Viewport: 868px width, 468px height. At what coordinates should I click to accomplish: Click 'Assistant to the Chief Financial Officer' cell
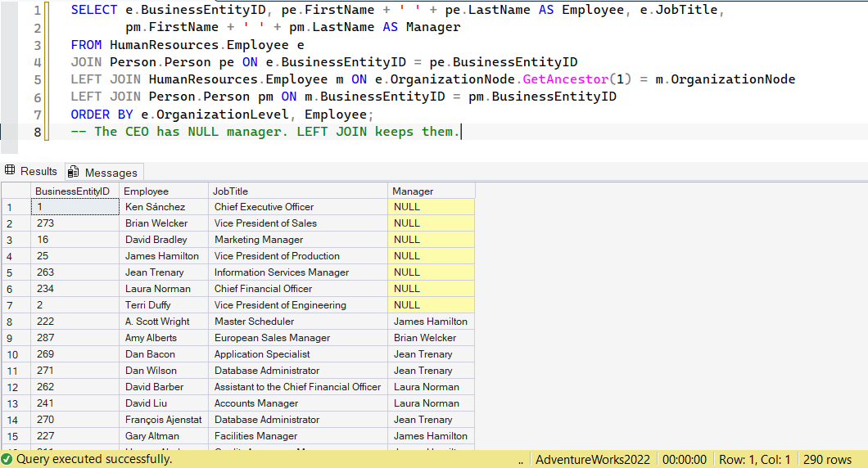(x=298, y=387)
